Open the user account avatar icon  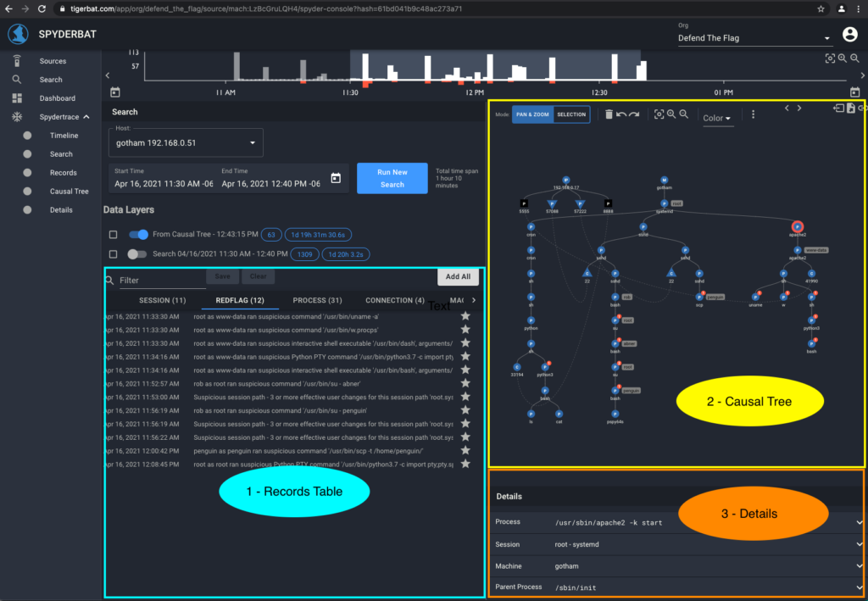click(849, 34)
